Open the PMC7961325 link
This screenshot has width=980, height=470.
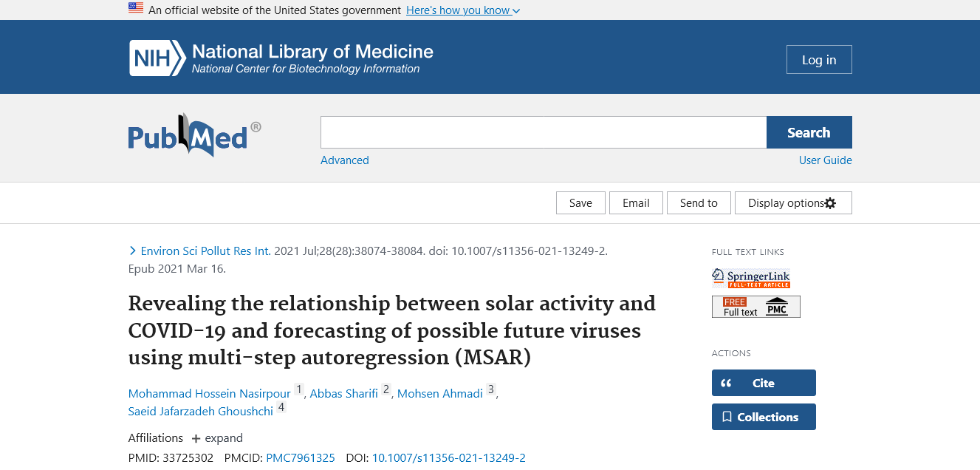coord(301,458)
